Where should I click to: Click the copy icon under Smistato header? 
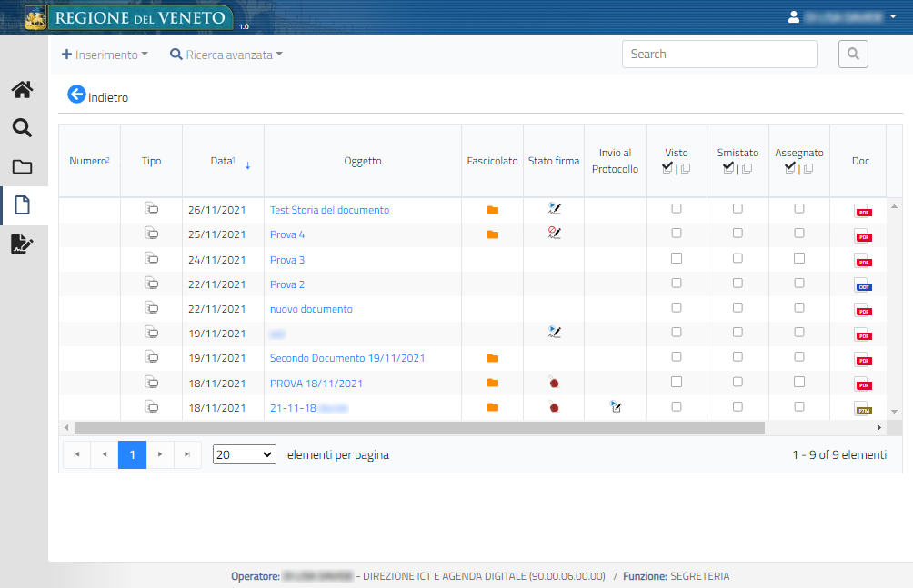[x=747, y=169]
